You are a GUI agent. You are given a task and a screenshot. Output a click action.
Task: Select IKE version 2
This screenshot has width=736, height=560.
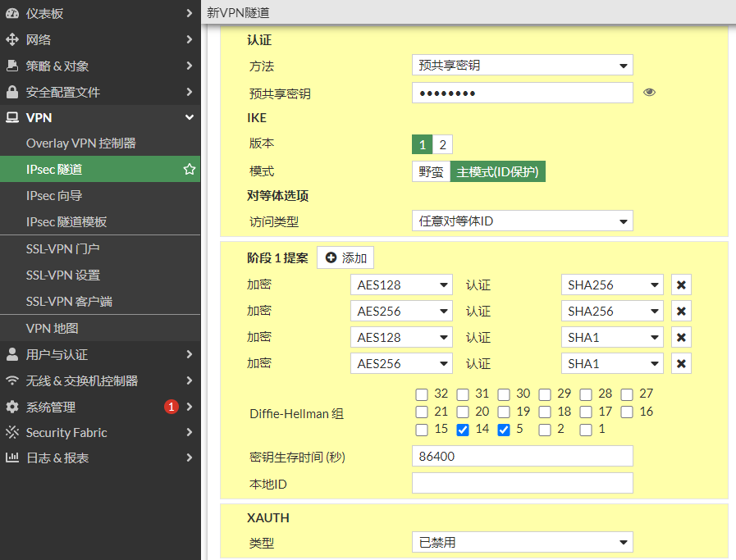click(442, 145)
